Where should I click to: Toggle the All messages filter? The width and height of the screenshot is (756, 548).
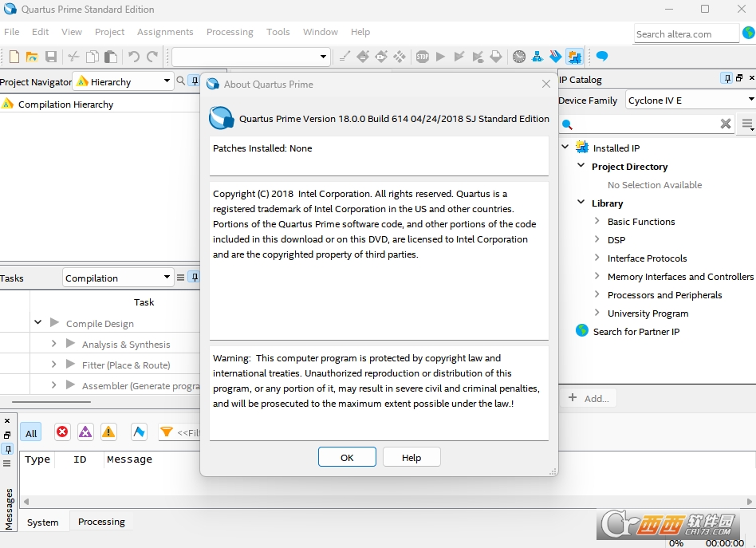(31, 433)
